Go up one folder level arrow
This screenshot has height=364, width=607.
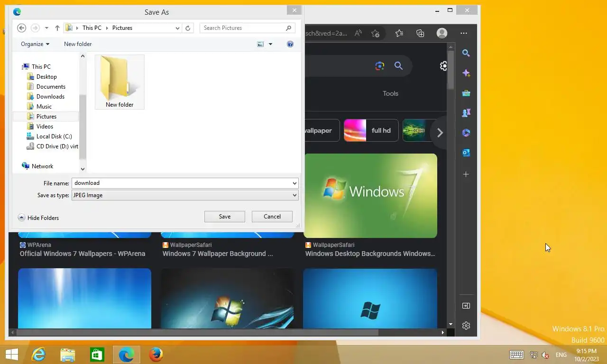coord(57,28)
